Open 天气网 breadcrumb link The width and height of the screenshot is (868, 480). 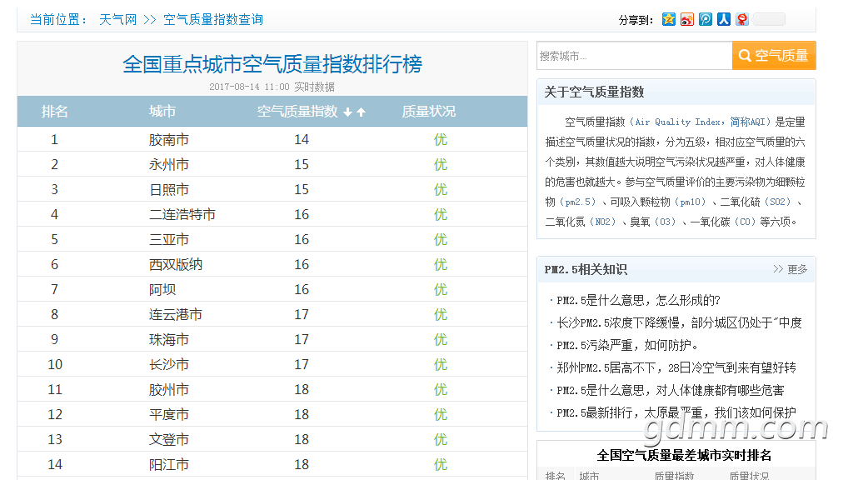pos(118,19)
